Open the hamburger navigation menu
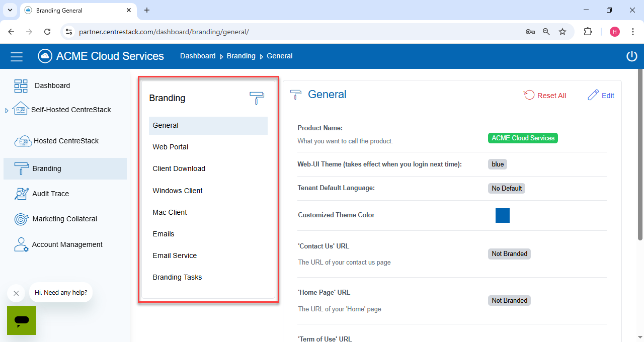Image resolution: width=644 pixels, height=342 pixels. coord(17,56)
